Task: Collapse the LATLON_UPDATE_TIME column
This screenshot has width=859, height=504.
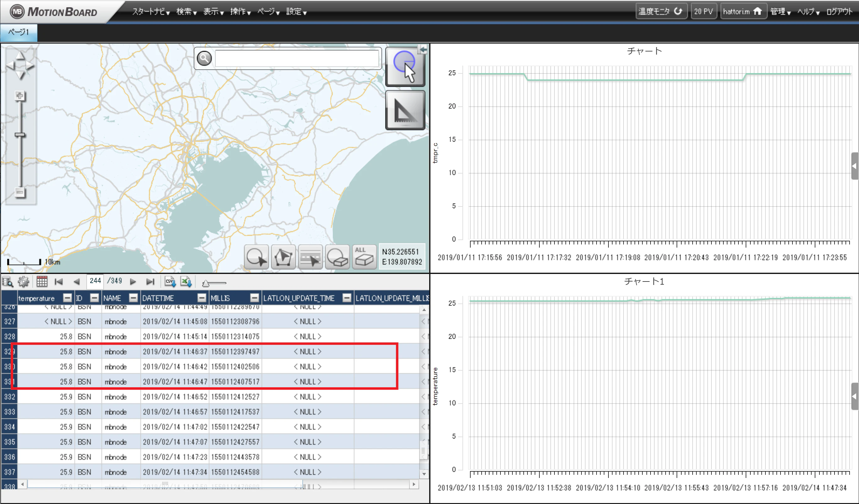Action: pyautogui.click(x=347, y=298)
